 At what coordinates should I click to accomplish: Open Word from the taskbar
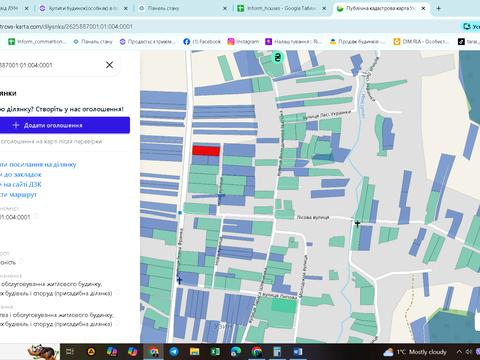click(298, 352)
